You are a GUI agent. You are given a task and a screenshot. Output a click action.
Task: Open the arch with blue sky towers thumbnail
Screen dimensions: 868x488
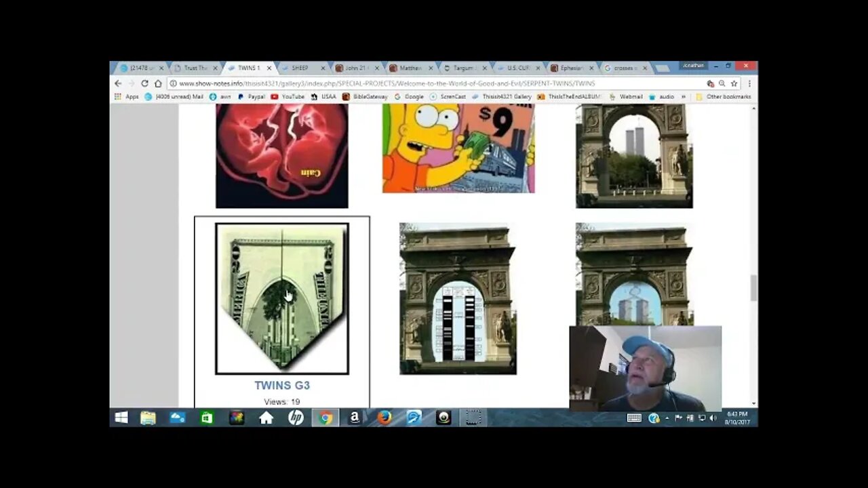pos(634,274)
